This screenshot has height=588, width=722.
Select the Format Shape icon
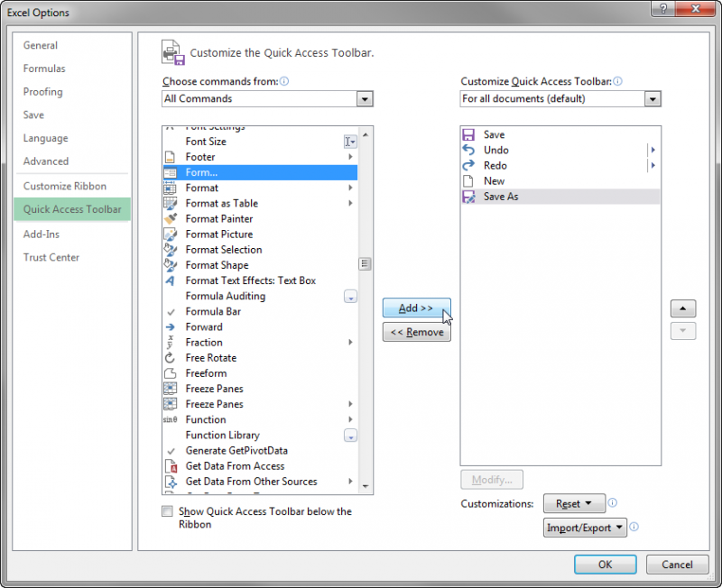(x=170, y=265)
